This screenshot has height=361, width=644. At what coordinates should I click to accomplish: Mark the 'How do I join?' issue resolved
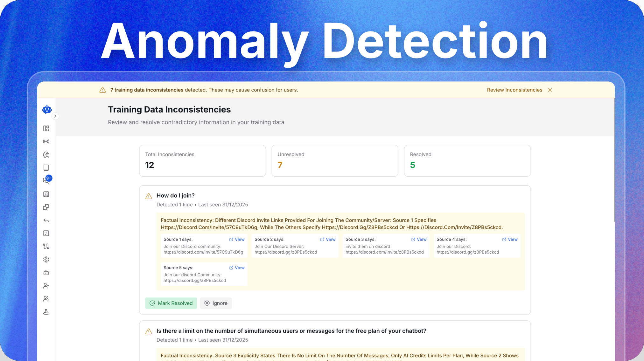171,303
